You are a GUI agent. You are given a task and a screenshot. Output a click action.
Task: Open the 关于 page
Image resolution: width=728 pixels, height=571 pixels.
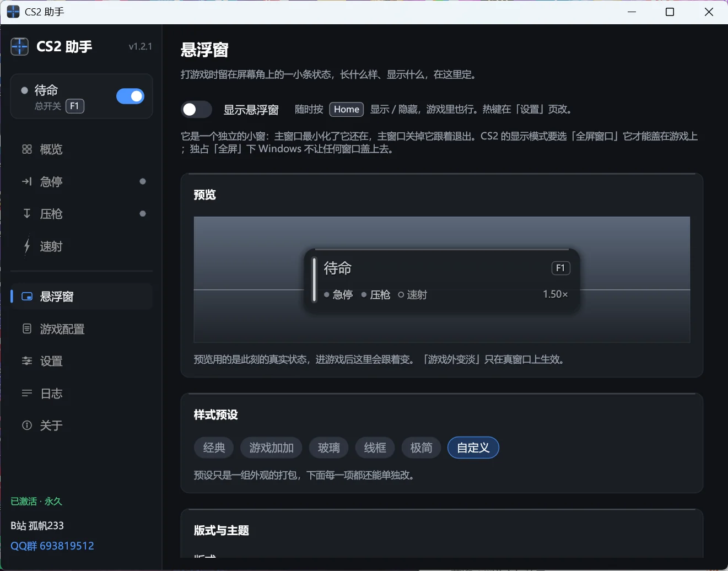(x=82, y=425)
